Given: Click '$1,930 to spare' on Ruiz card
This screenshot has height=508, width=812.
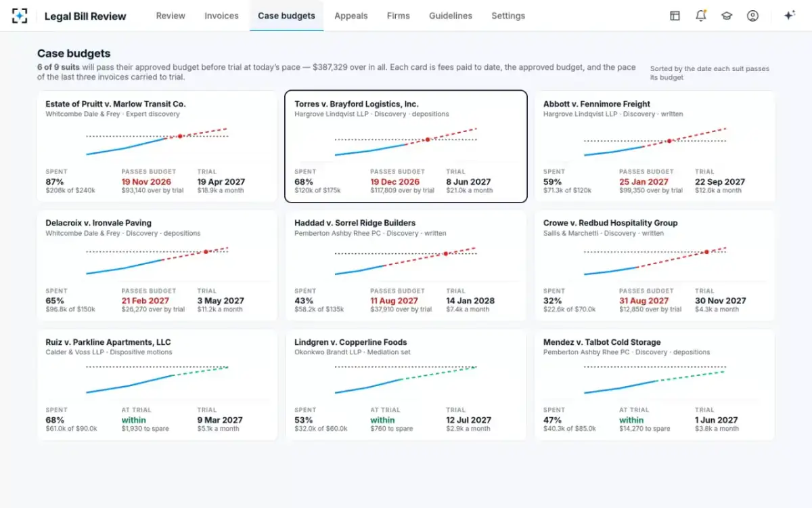Looking at the screenshot, I should click(145, 429).
